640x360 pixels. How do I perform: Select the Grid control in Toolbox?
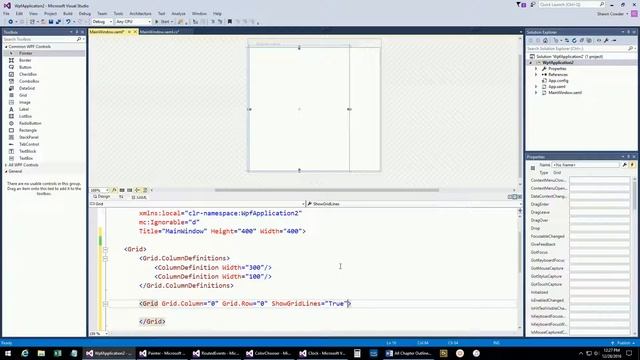pyautogui.click(x=23, y=95)
